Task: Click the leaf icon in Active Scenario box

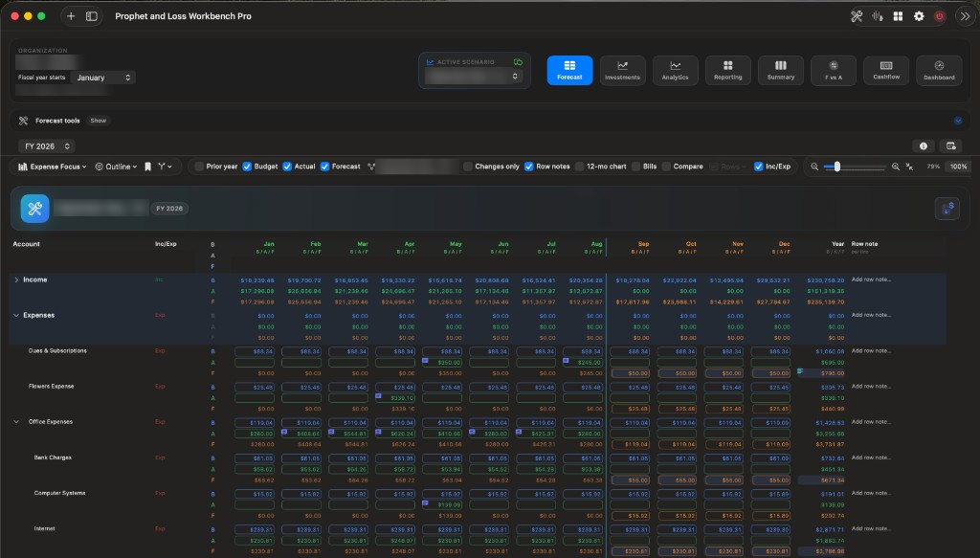Action: coord(518,62)
